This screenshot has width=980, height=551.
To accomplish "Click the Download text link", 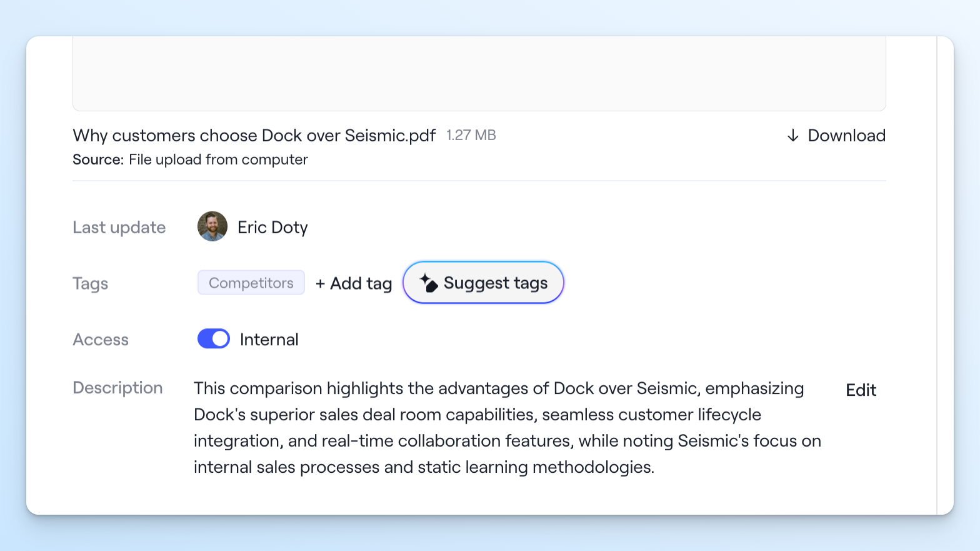I will click(846, 136).
